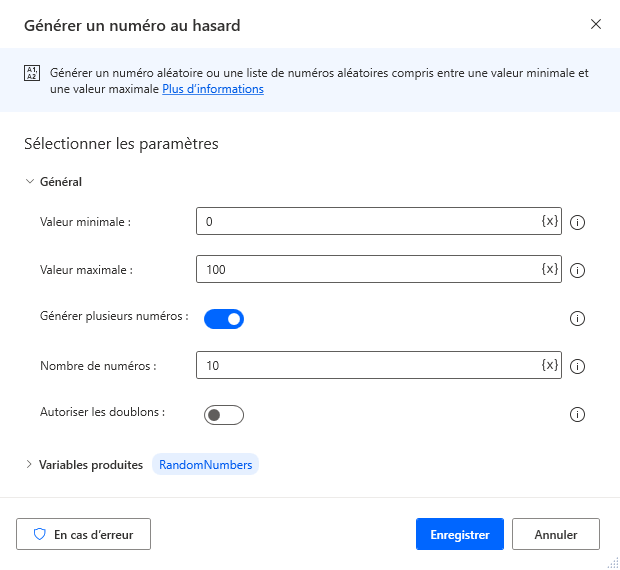Click the Valeur minimale label
620x570 pixels.
(85, 222)
